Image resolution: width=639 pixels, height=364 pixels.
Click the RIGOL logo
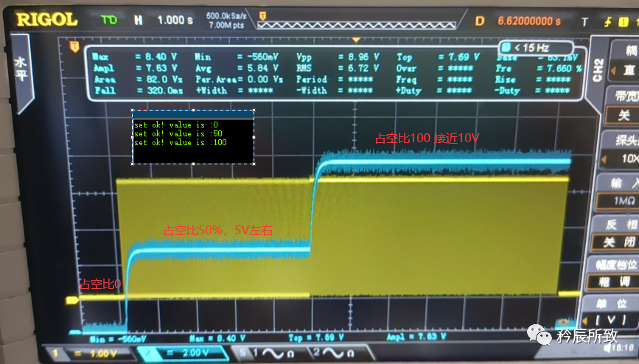(x=47, y=20)
